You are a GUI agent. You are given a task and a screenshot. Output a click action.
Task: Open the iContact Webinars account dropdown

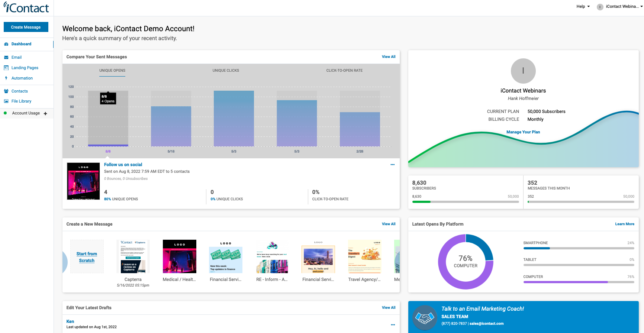coord(620,7)
